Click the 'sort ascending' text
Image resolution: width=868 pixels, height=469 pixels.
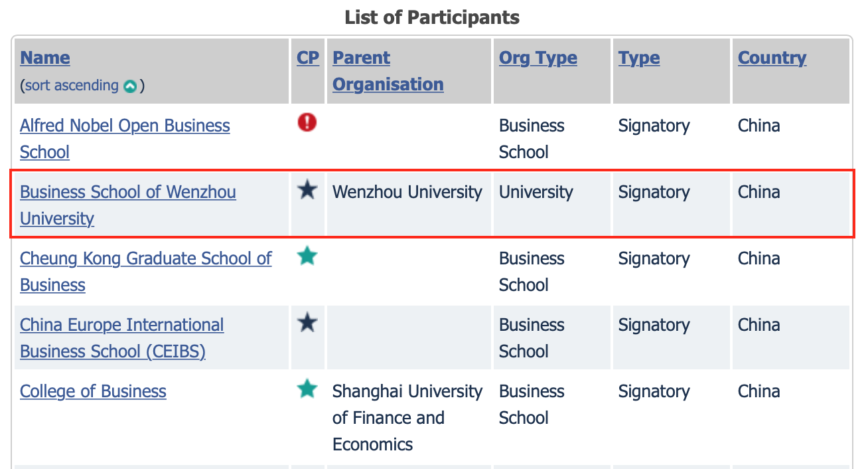pos(72,86)
